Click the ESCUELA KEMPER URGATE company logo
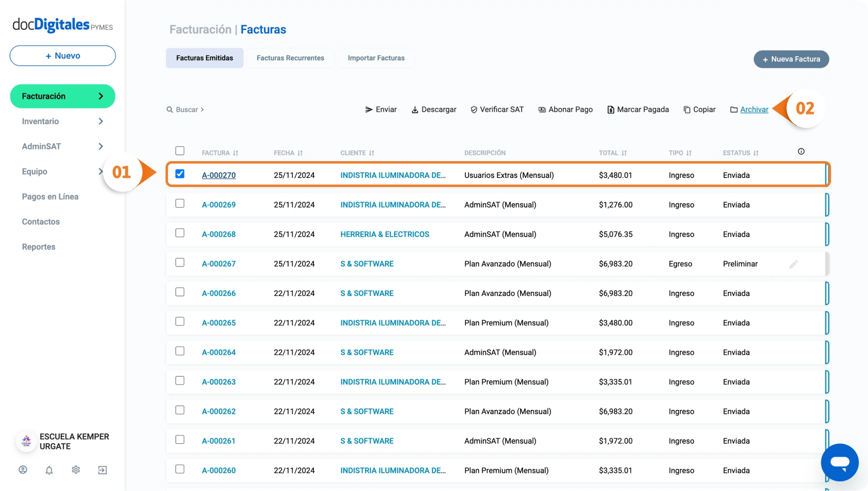Screen dimensions: 868x491 [26, 441]
